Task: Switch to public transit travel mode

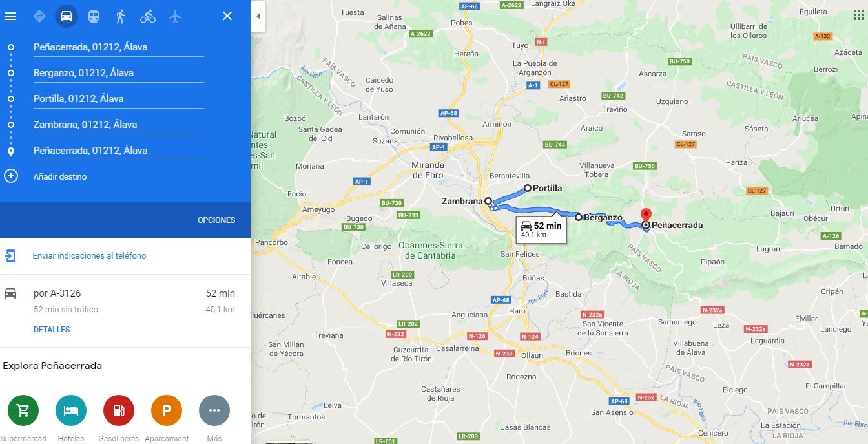Action: click(x=94, y=16)
